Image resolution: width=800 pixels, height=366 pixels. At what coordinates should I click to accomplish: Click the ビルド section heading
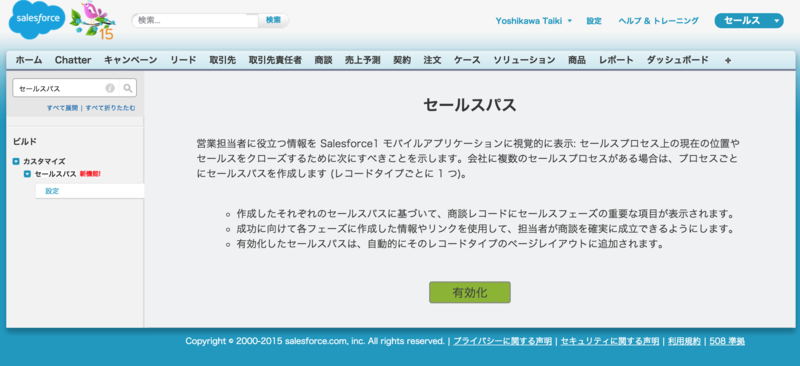click(24, 141)
